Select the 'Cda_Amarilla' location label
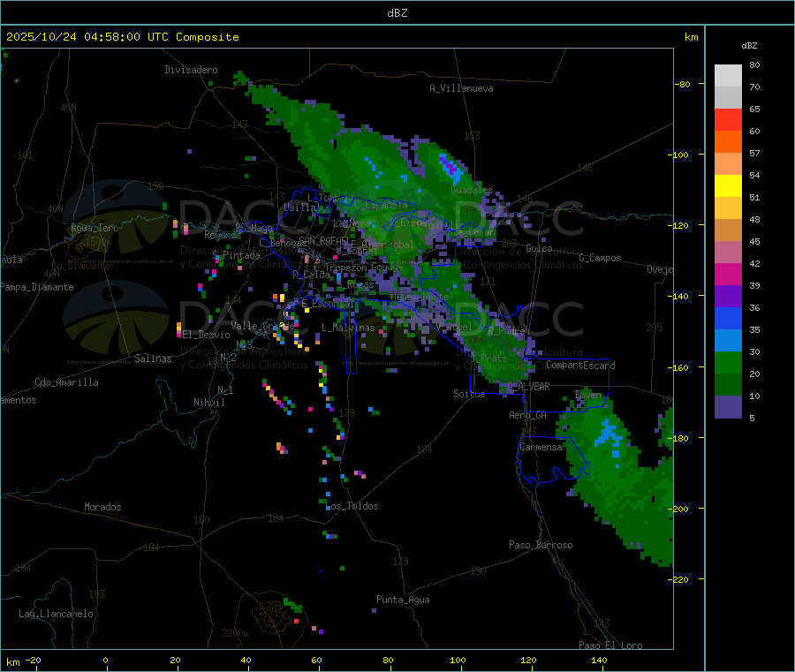The height and width of the screenshot is (672, 795). pos(66,382)
